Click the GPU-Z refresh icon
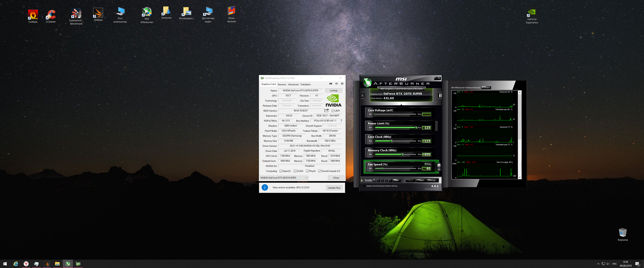This screenshot has height=268, width=644. (x=336, y=84)
